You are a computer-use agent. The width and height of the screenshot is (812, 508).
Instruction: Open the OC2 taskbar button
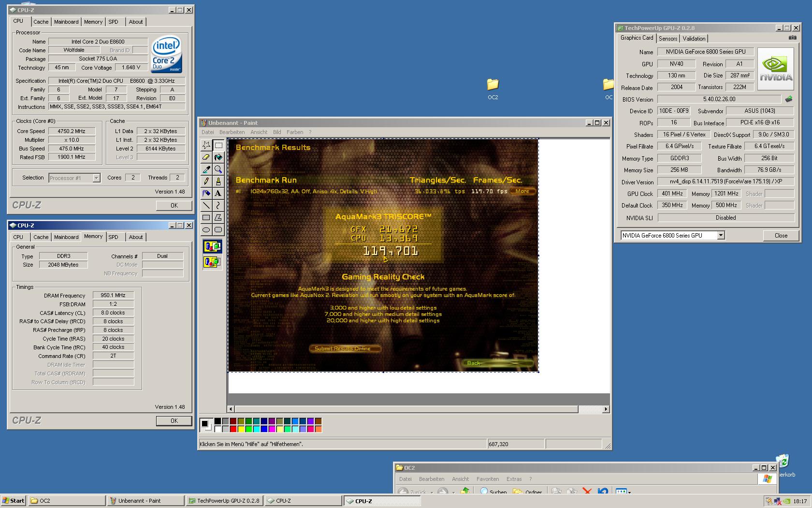[x=67, y=501]
